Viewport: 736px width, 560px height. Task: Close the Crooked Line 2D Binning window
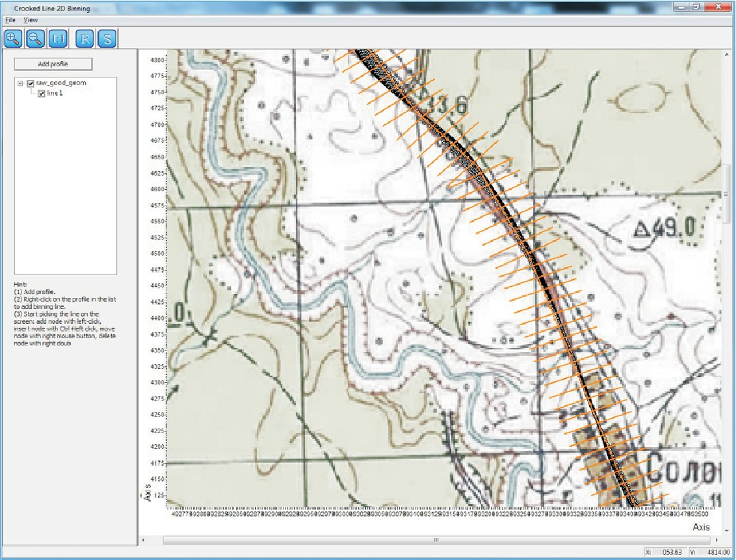tap(718, 7)
